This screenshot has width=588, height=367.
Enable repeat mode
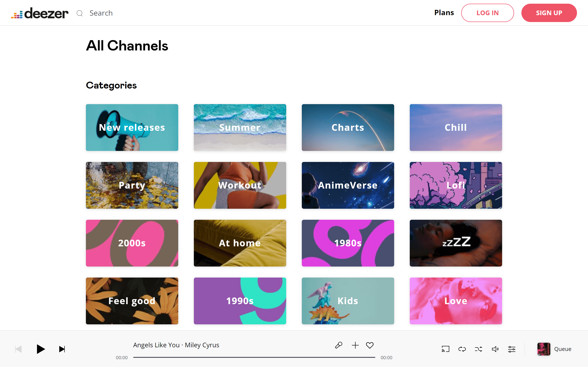(462, 349)
